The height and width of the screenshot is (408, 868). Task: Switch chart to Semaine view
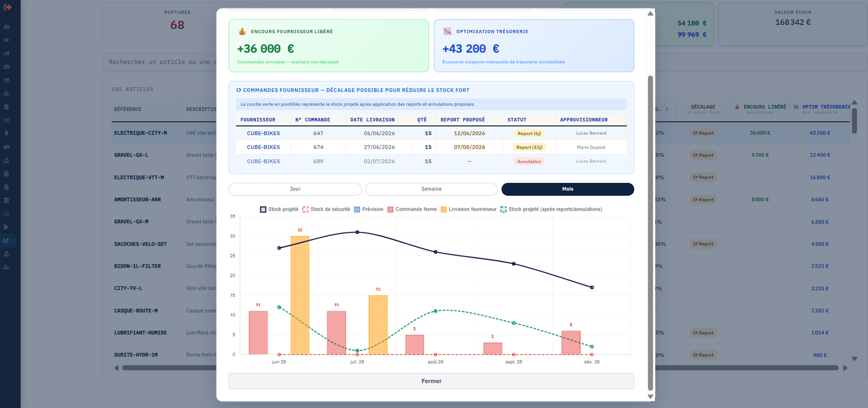click(431, 189)
